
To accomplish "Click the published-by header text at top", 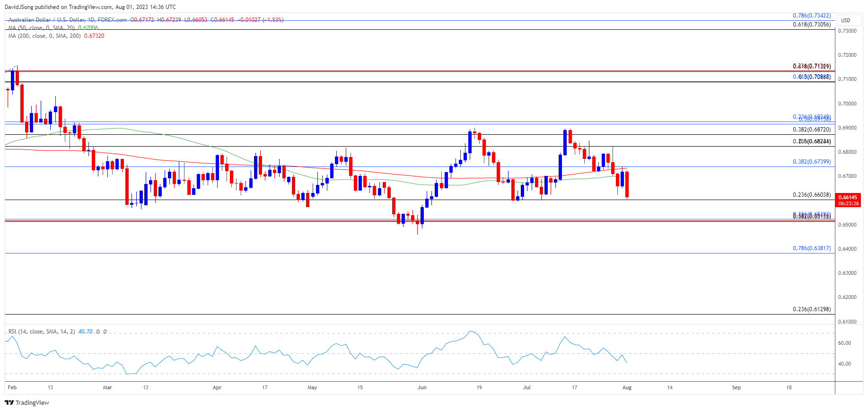I will (90, 7).
